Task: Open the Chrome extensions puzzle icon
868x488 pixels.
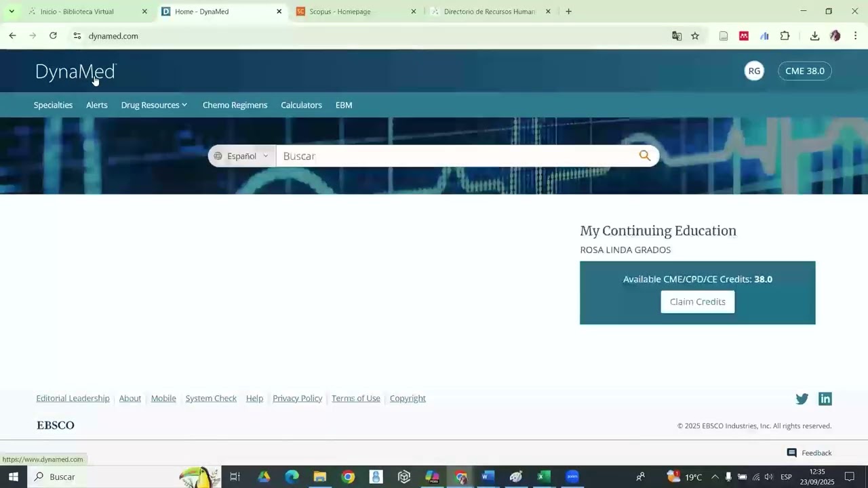Action: tap(785, 36)
